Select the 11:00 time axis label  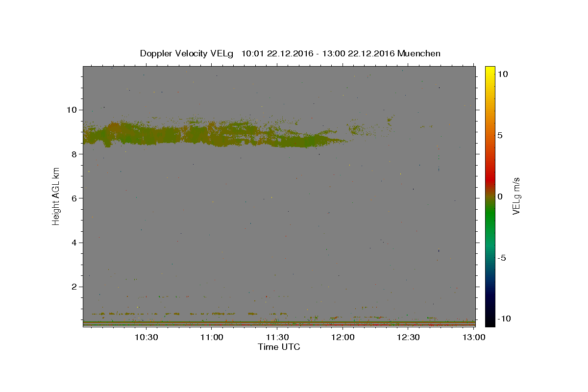coord(212,338)
